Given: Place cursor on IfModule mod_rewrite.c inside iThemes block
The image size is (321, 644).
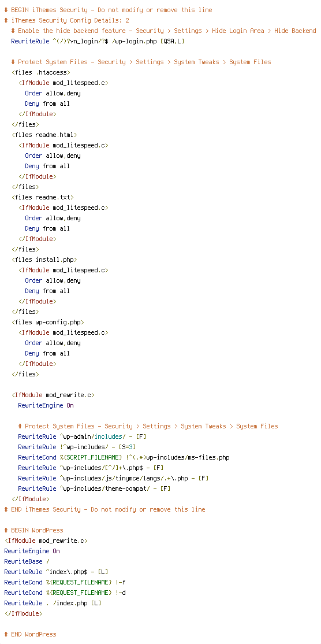Looking at the screenshot, I should coord(53,395).
